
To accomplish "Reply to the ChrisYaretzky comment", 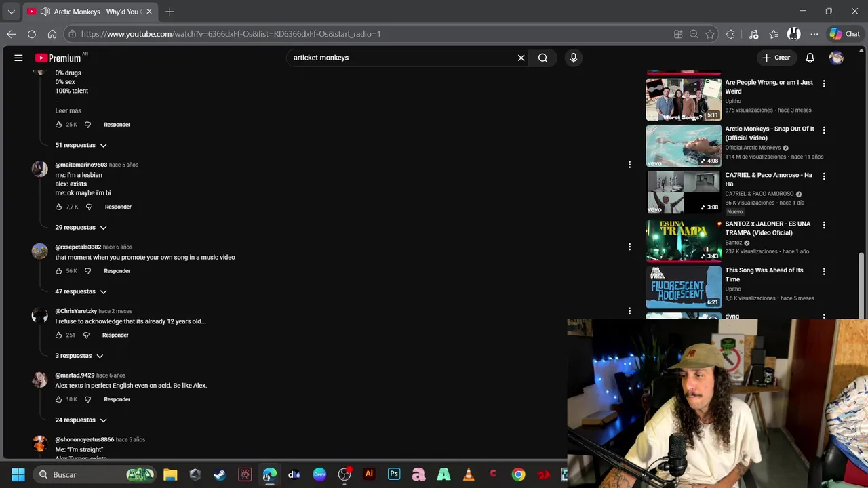I will [115, 335].
